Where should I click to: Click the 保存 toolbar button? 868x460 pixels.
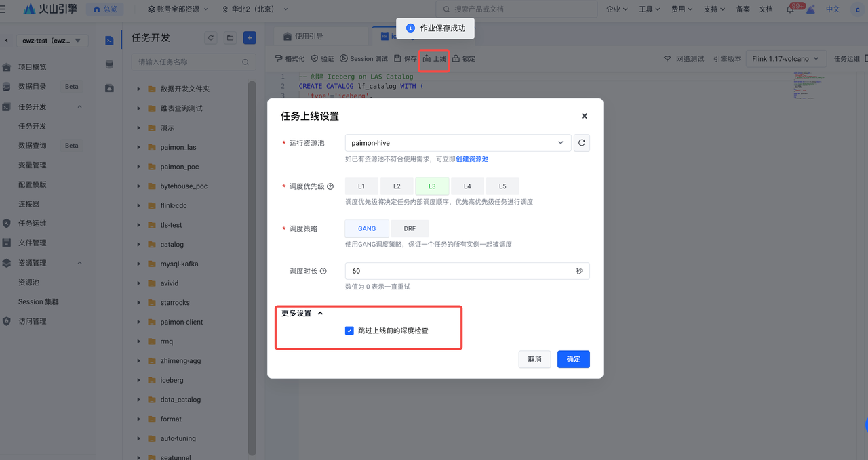[406, 59]
